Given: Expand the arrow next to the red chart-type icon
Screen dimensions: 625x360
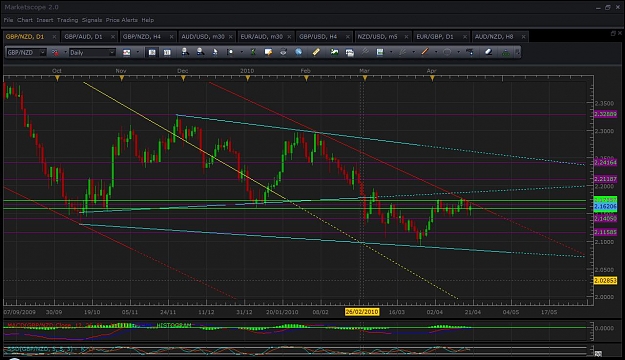Looking at the screenshot, I should point(65,52).
